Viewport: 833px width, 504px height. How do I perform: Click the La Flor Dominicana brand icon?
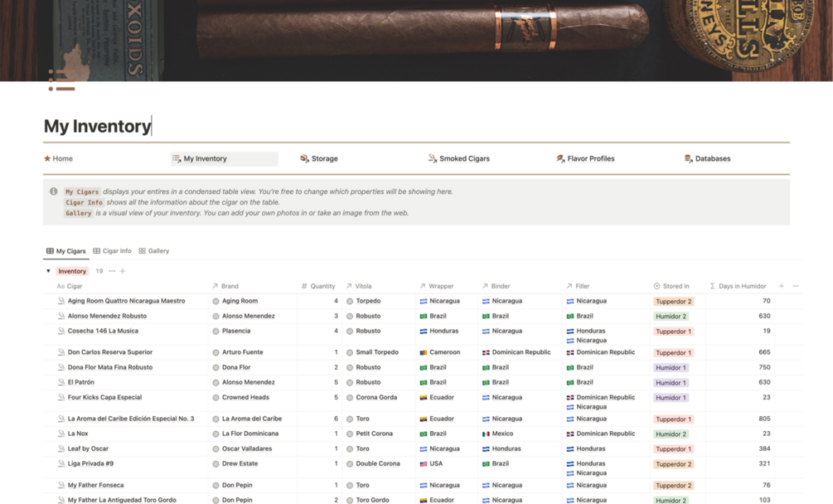click(216, 434)
